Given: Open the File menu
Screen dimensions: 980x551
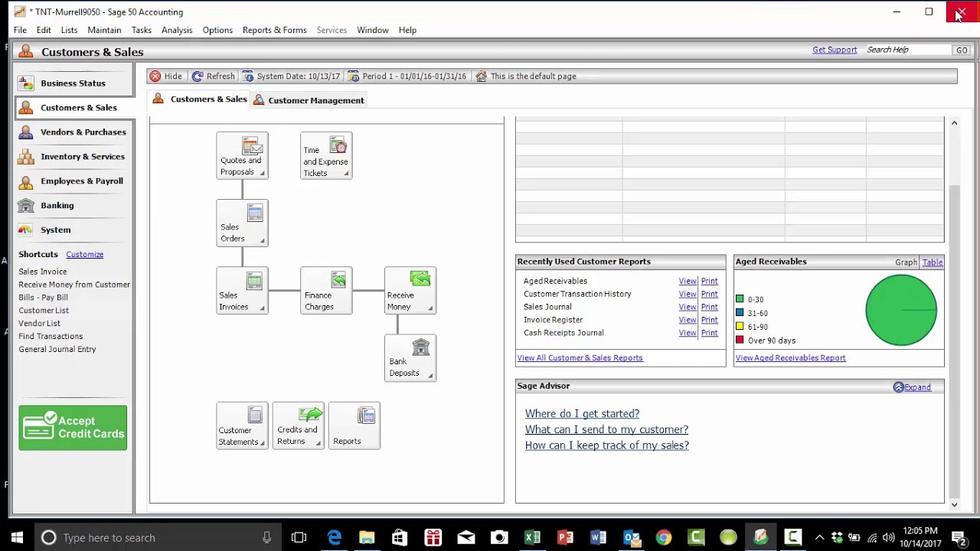Looking at the screenshot, I should tap(20, 31).
